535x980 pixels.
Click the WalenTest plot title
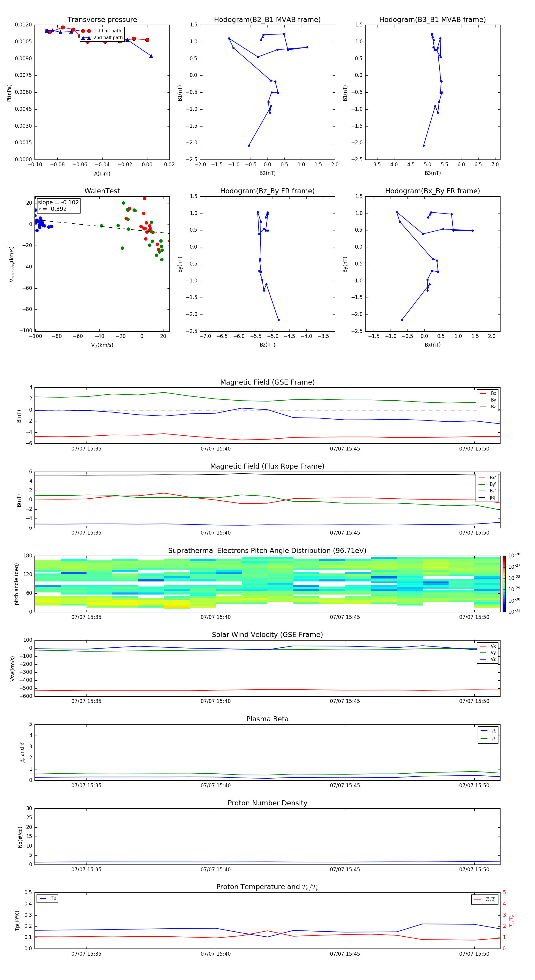click(x=102, y=191)
